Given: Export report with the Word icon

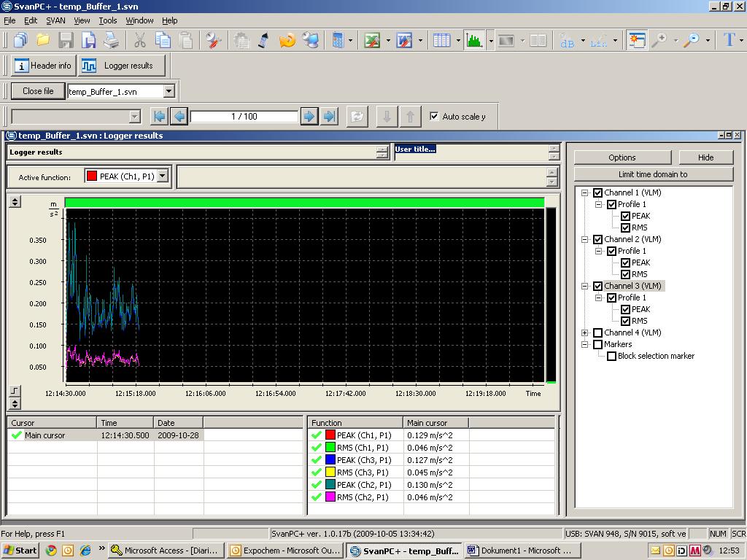Looking at the screenshot, I should [404, 41].
